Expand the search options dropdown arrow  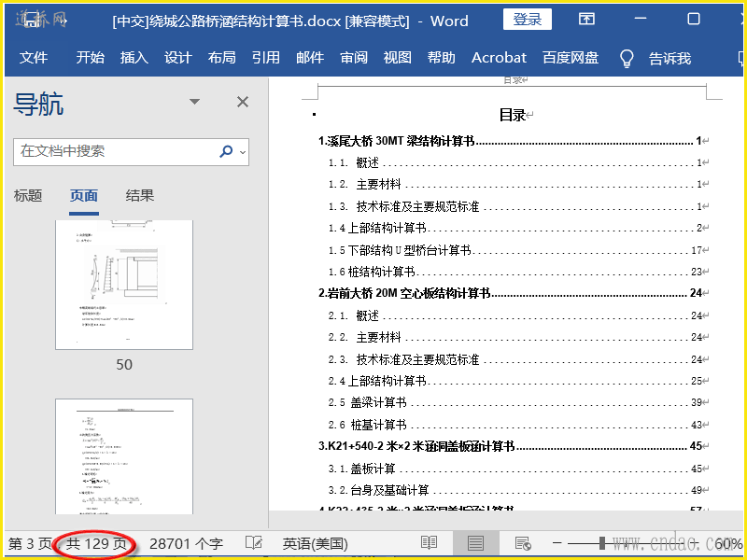pyautogui.click(x=243, y=152)
